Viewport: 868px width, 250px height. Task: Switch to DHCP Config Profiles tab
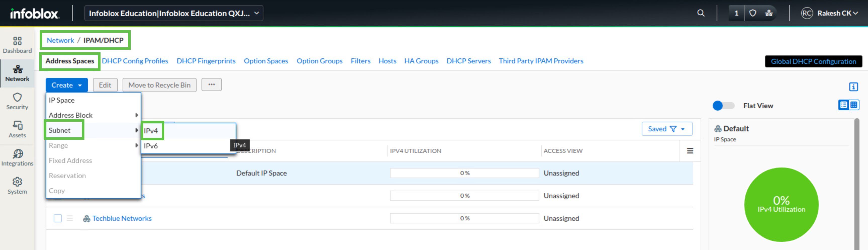click(135, 61)
